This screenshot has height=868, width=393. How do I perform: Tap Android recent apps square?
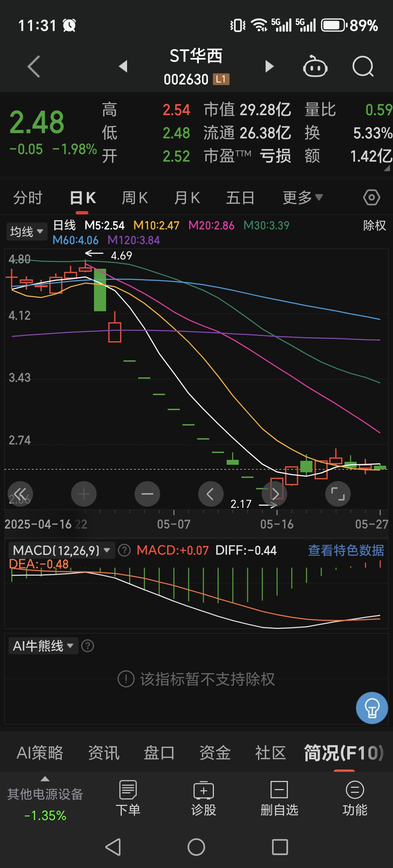pyautogui.click(x=280, y=847)
